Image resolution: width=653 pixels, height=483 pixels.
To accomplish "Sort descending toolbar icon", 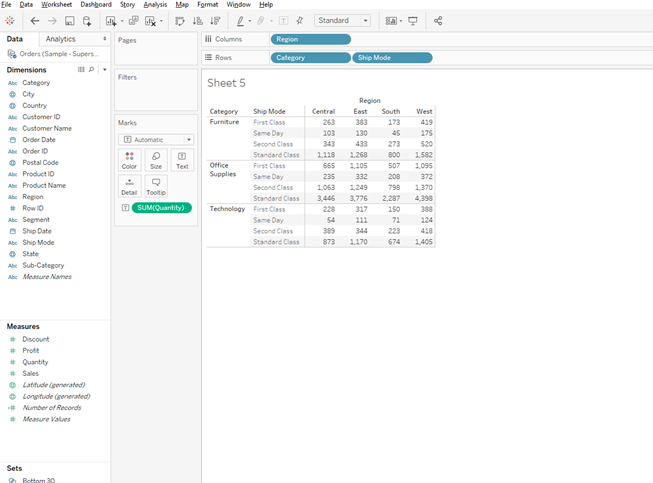I will point(215,21).
